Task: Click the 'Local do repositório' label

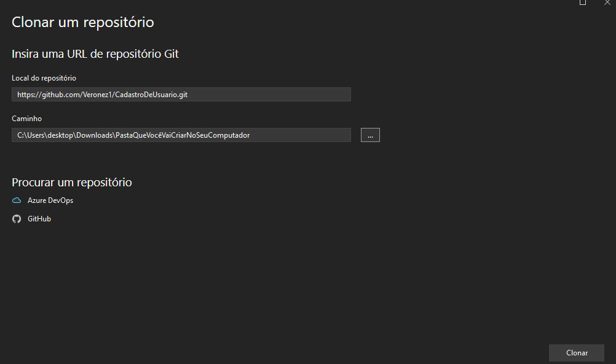Action: (x=44, y=78)
